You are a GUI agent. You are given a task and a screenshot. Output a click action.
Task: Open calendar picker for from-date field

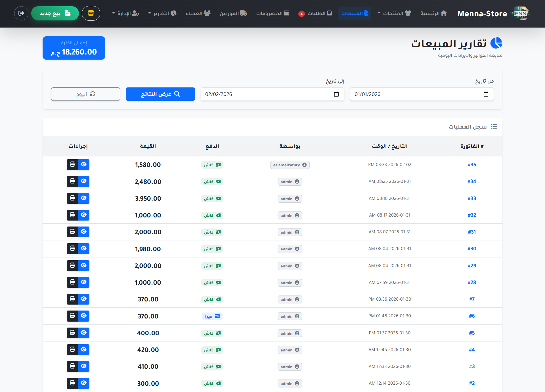click(x=486, y=94)
